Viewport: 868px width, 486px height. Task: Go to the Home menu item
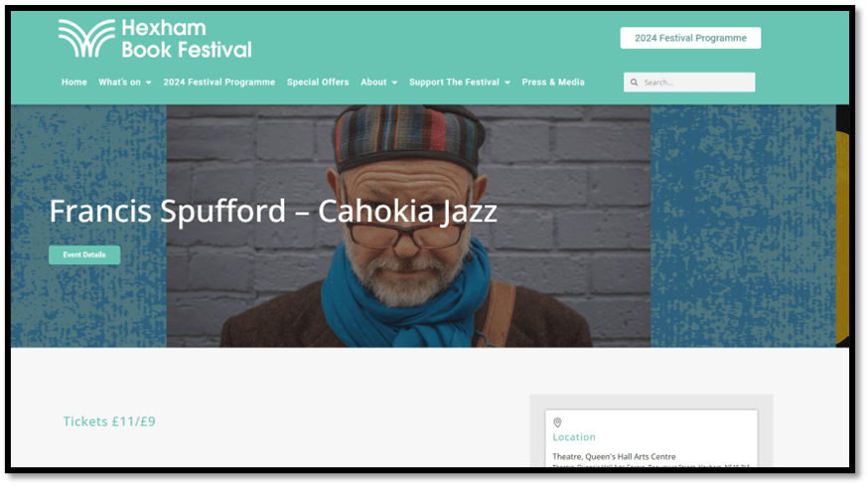(74, 82)
